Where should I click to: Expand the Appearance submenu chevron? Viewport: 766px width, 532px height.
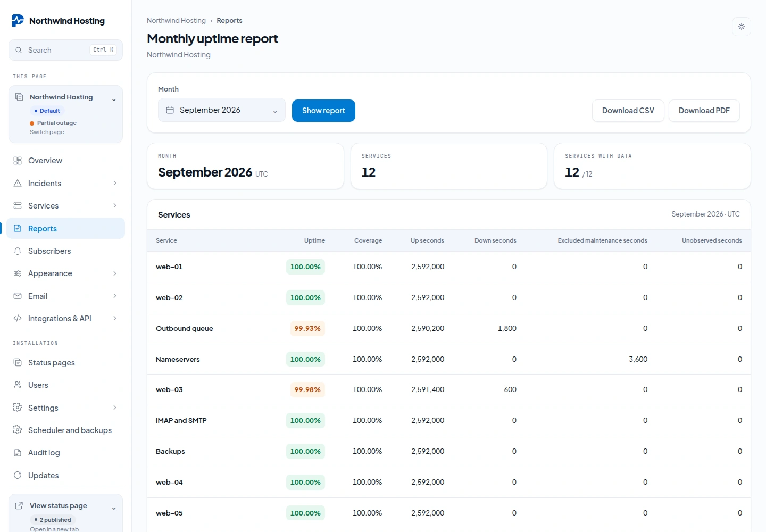click(115, 273)
